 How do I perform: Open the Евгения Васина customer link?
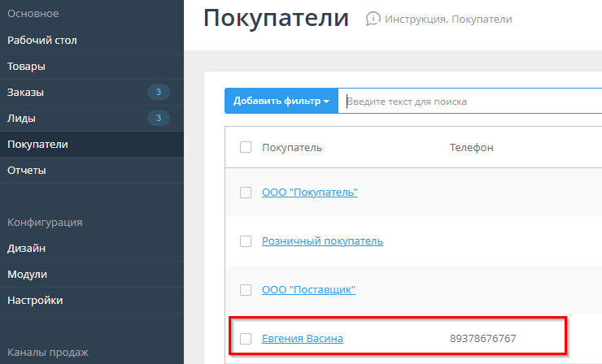click(303, 339)
